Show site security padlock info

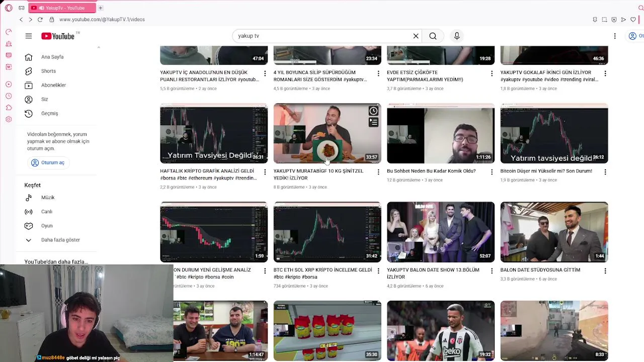52,20
